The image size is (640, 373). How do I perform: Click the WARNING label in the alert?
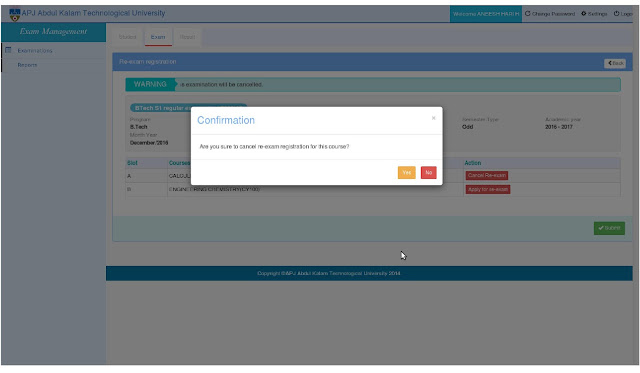[x=150, y=84]
